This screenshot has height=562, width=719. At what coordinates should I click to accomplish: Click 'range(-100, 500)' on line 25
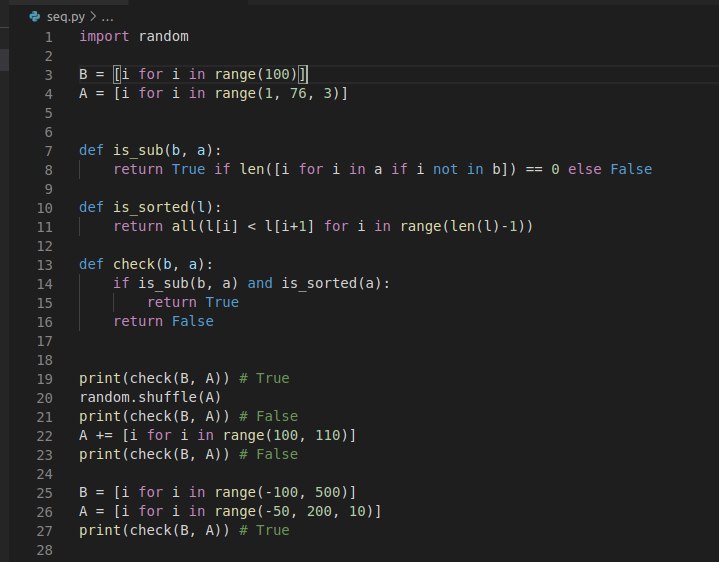281,493
